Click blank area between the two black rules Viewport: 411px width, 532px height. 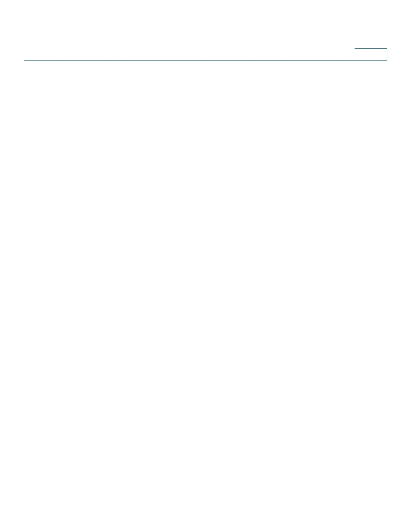248,365
